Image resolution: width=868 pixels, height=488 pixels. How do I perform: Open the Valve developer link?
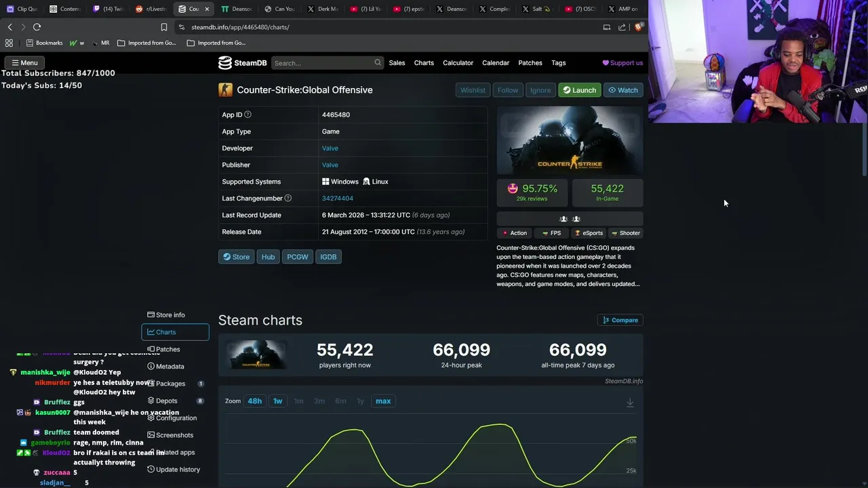[x=330, y=148]
